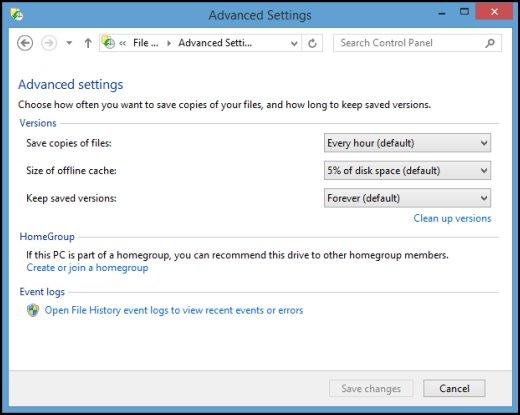Click the search magnifier icon
The width and height of the screenshot is (520, 415).
pyautogui.click(x=490, y=43)
